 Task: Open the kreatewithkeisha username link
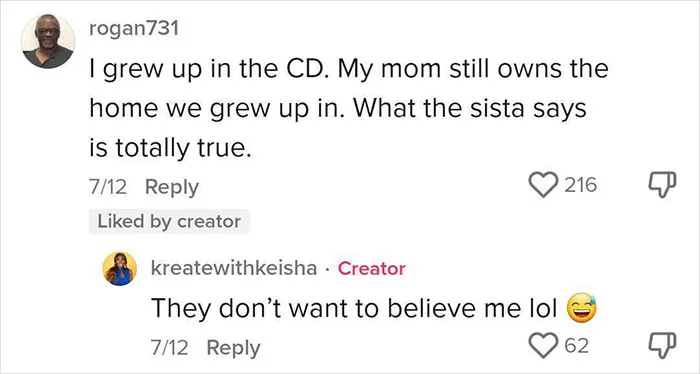click(234, 268)
